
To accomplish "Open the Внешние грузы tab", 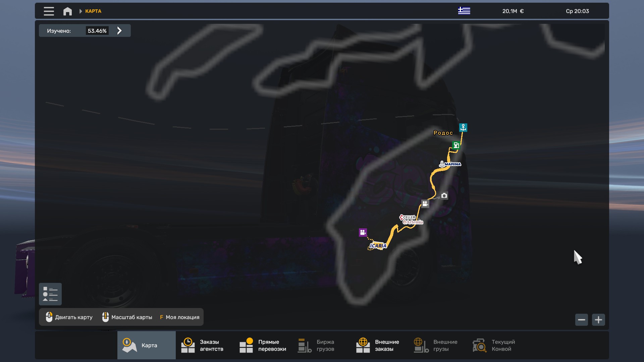I will pos(438,345).
